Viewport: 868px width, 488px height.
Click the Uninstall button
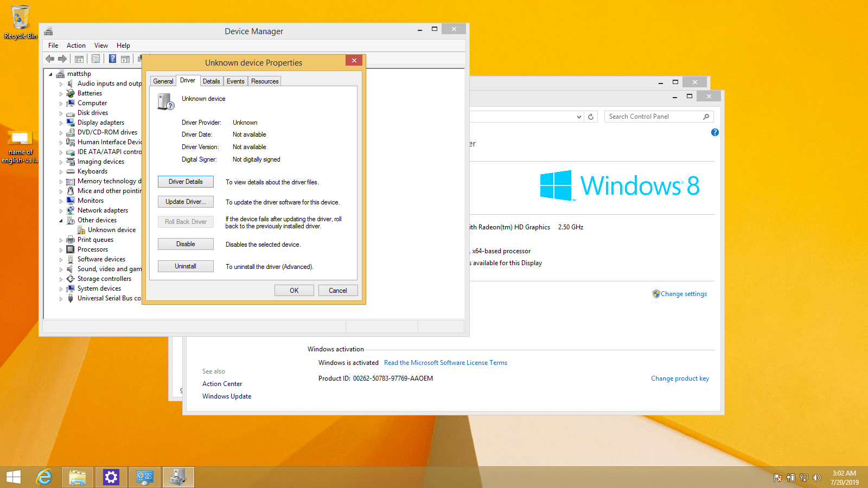pyautogui.click(x=186, y=266)
